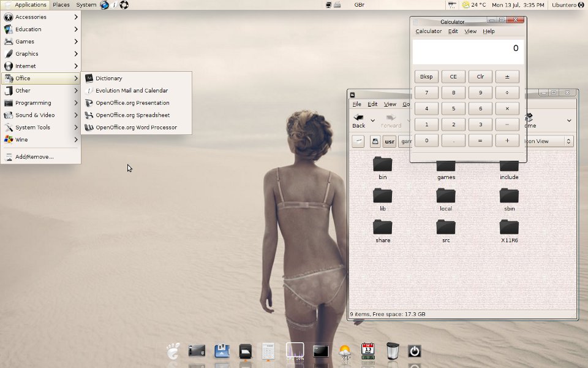Open the src folder icon
The height and width of the screenshot is (368, 588).
446,228
